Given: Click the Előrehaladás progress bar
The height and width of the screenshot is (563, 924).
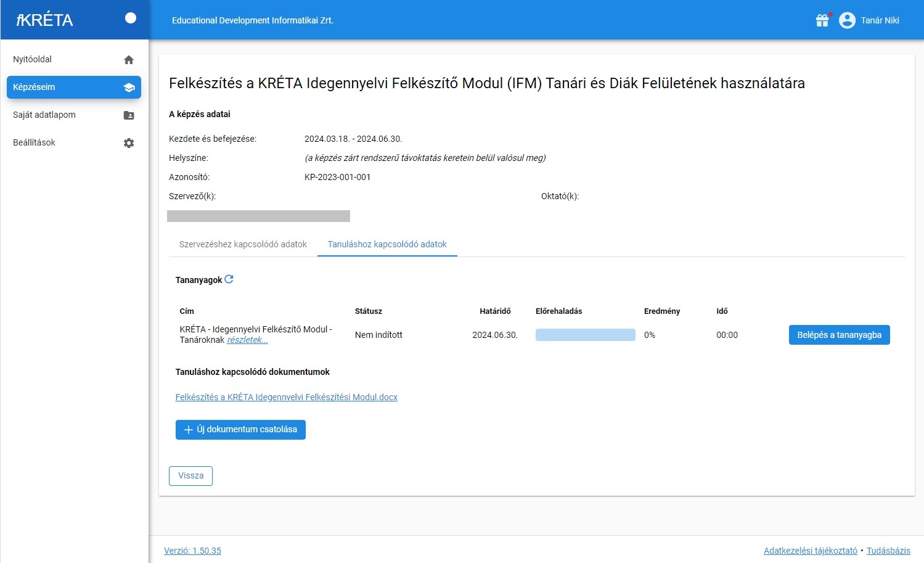Looking at the screenshot, I should pos(586,335).
